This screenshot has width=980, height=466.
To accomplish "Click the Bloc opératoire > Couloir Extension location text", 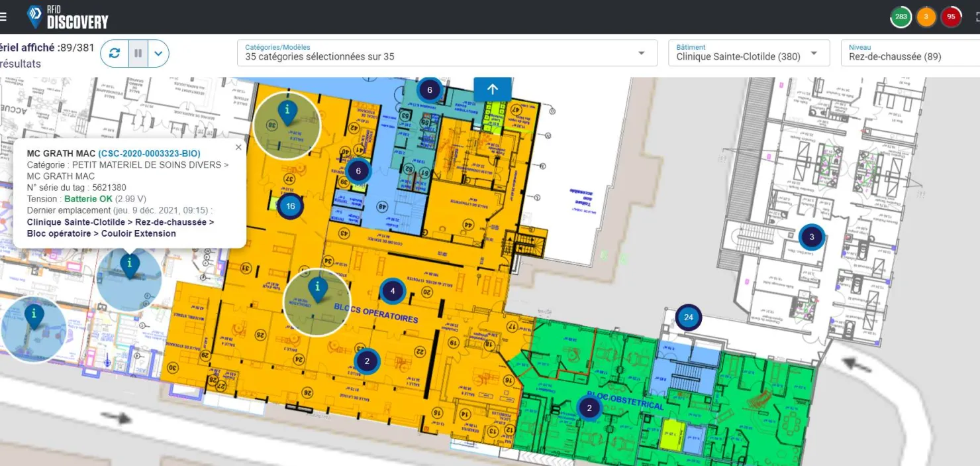I will 101,233.
